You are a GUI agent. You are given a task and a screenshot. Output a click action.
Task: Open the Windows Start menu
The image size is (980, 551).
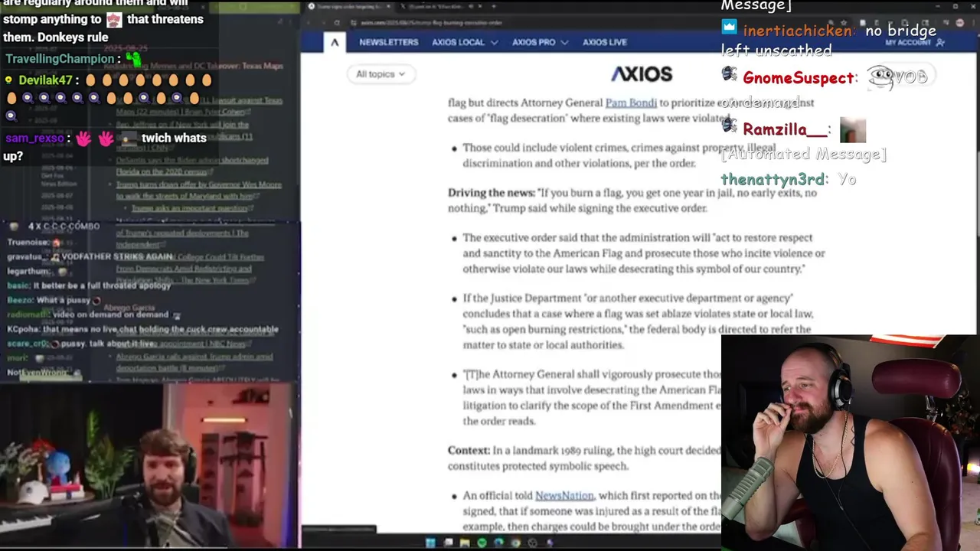coord(430,543)
